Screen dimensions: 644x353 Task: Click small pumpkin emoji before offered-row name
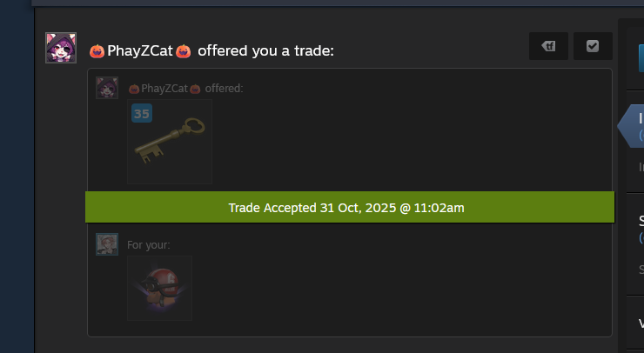pos(134,89)
